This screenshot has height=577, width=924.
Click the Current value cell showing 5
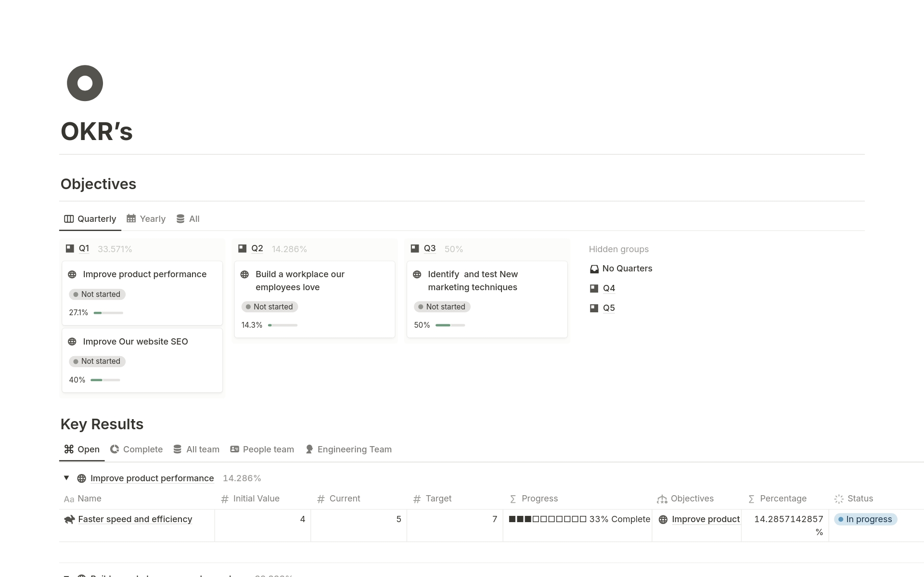(x=359, y=519)
